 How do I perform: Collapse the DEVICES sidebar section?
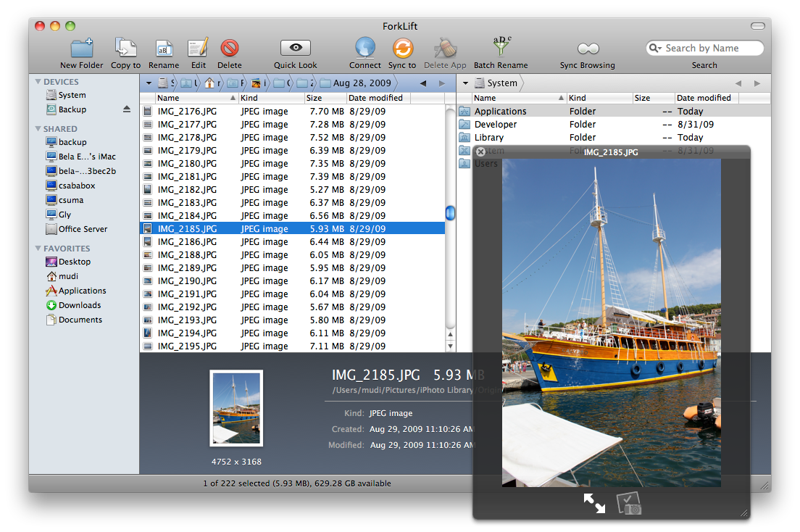click(38, 82)
